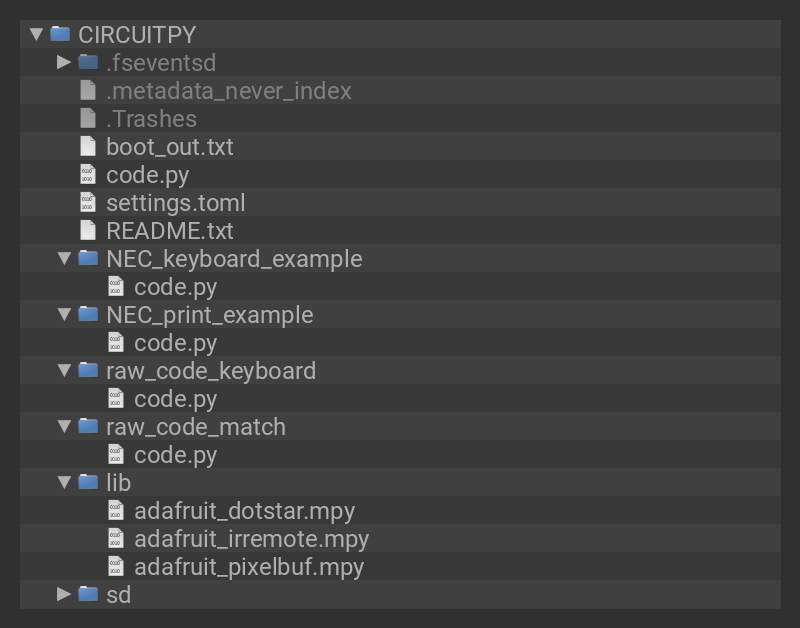Select .metadata_never_index file
Viewport: 800px width, 628px height.
click(x=228, y=90)
